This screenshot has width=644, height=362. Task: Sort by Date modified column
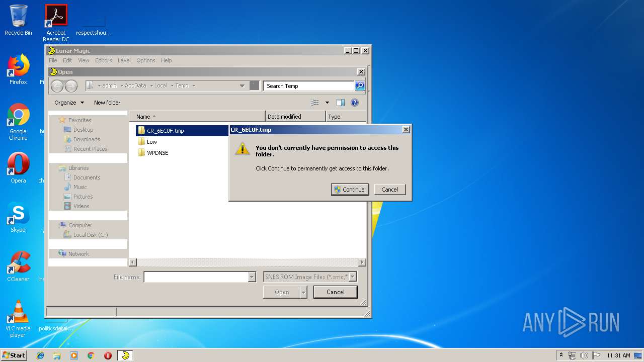pyautogui.click(x=295, y=117)
